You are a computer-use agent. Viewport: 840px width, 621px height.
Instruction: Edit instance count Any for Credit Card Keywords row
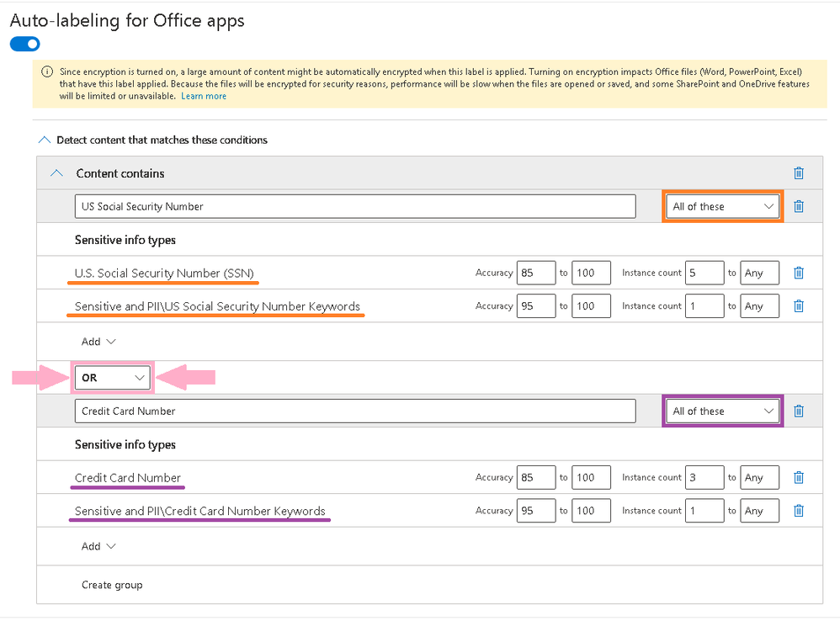tap(759, 511)
